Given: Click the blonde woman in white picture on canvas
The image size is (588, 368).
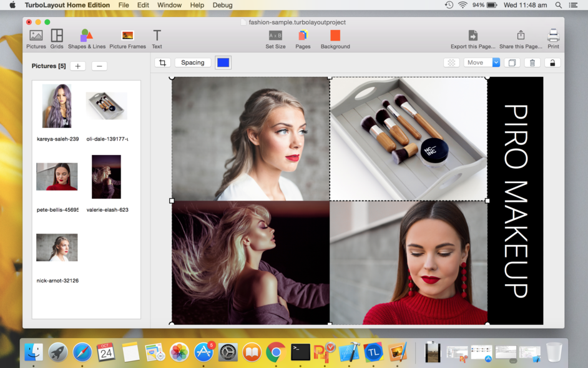Looking at the screenshot, I should [x=250, y=139].
